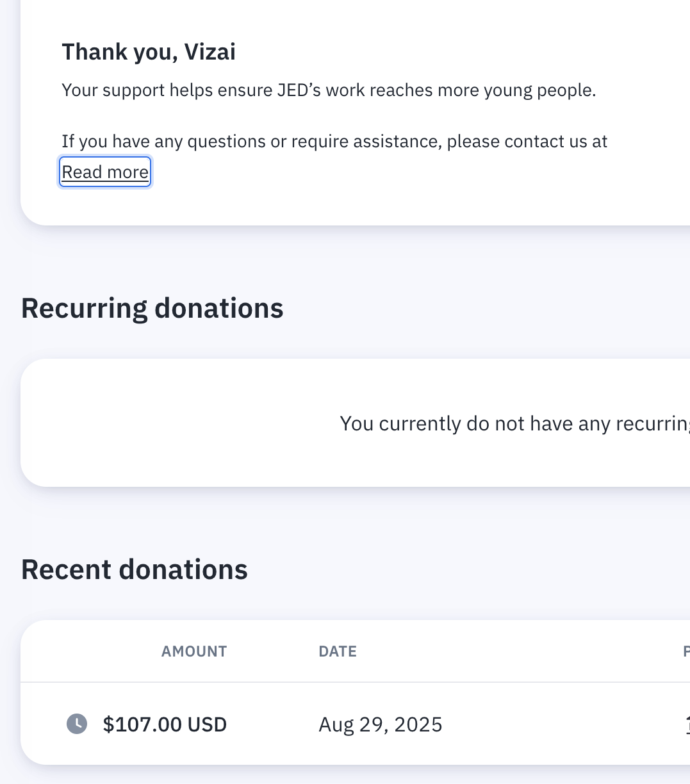This screenshot has width=690, height=784.
Task: Click the donations table header row
Action: coord(356,651)
